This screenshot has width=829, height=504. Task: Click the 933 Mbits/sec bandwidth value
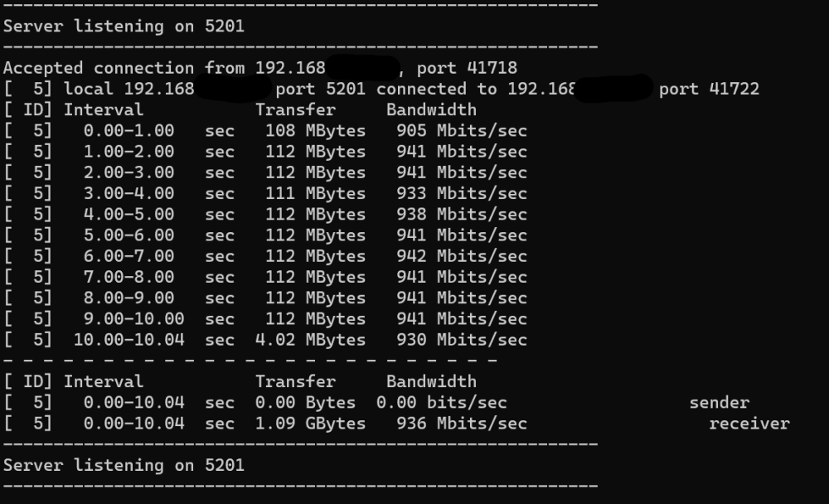tap(462, 194)
